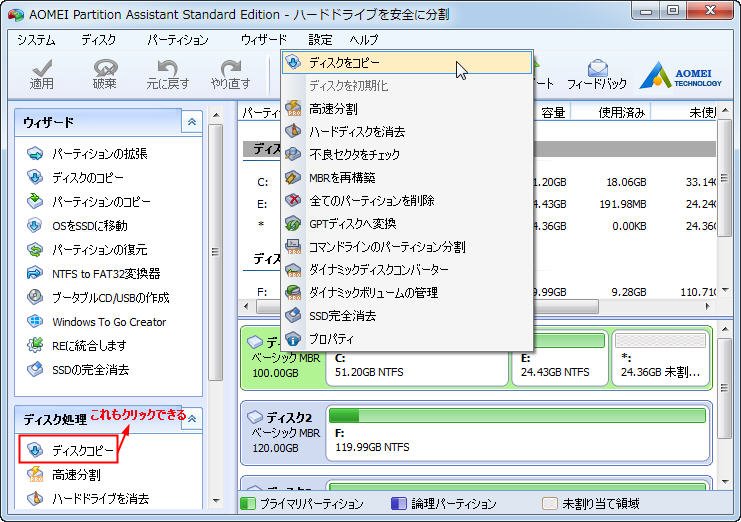Viewport: 741px width, 522px height.
Task: Click Windows To Go Creator icon
Action: [x=35, y=321]
